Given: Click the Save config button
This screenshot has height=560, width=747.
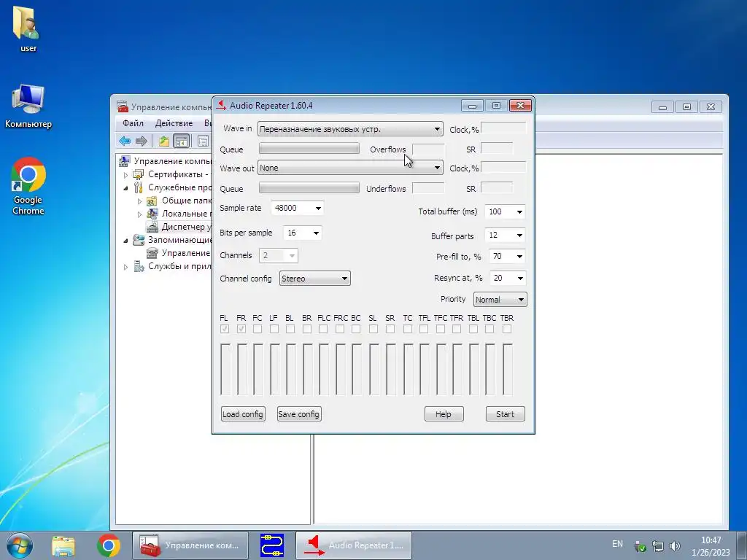Looking at the screenshot, I should tap(298, 414).
